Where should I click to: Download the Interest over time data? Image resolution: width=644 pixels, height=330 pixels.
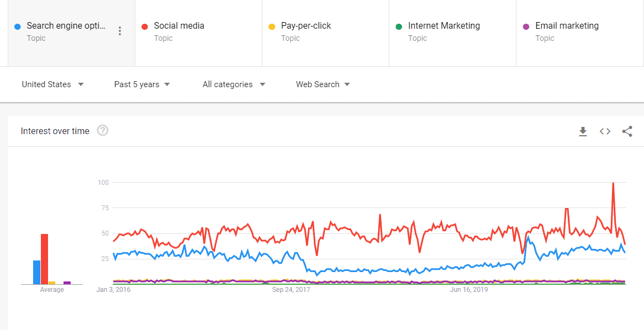583,131
